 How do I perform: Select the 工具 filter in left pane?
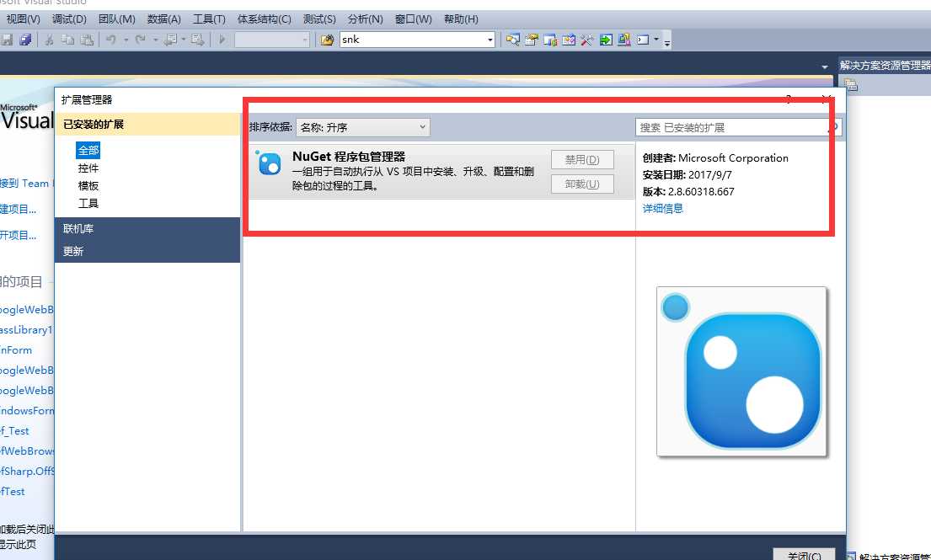(88, 204)
